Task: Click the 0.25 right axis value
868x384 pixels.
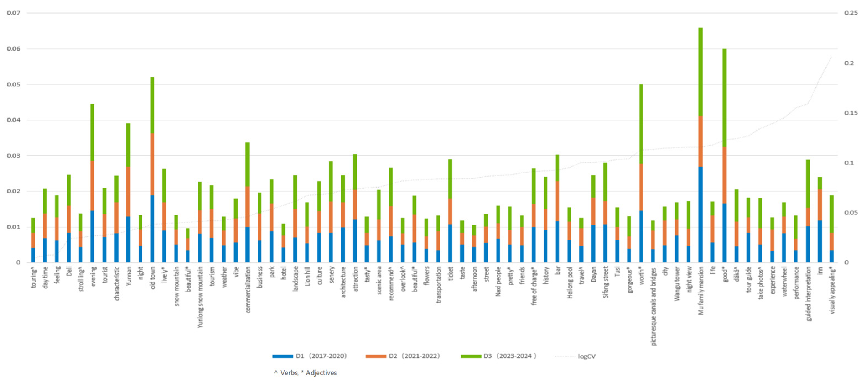Action: 851,13
